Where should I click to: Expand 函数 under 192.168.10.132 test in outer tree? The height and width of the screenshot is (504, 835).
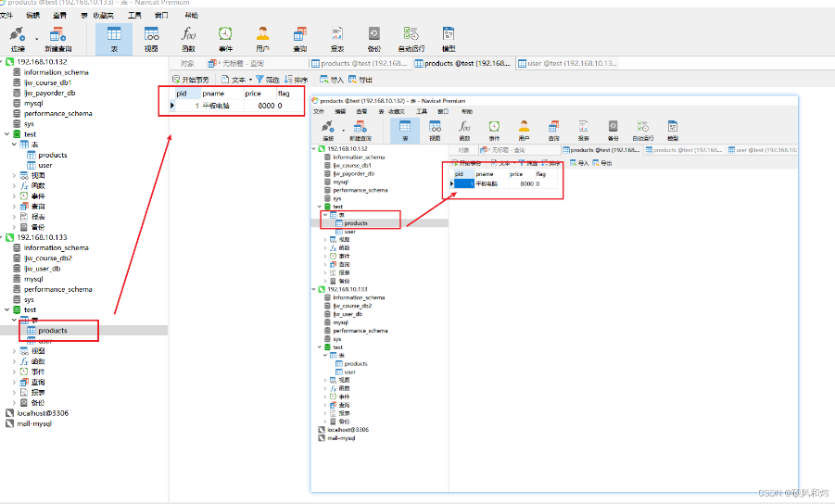coord(14,185)
